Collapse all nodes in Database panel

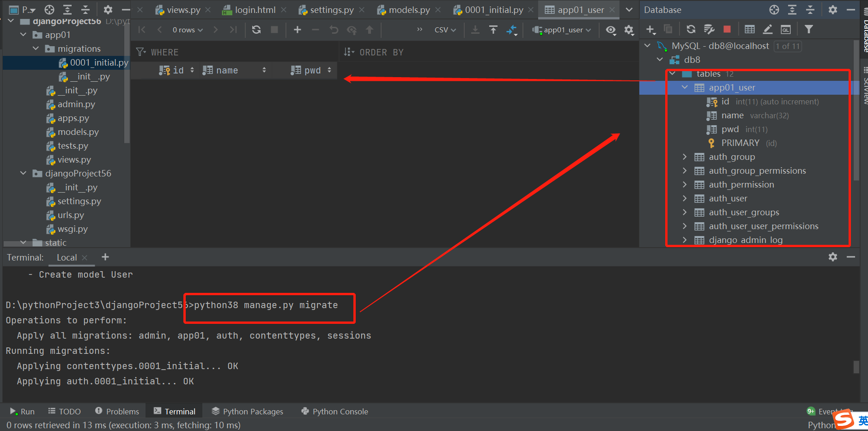tap(810, 10)
